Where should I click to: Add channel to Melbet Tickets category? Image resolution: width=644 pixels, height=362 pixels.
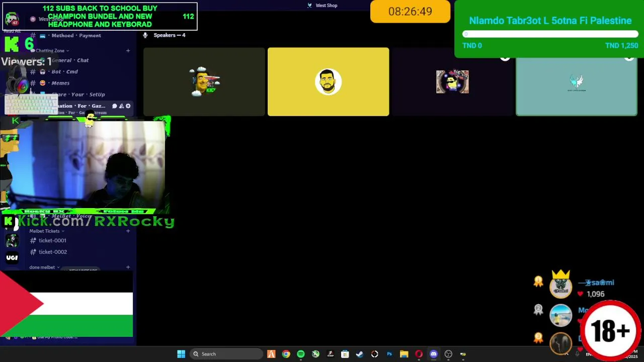pos(128,231)
